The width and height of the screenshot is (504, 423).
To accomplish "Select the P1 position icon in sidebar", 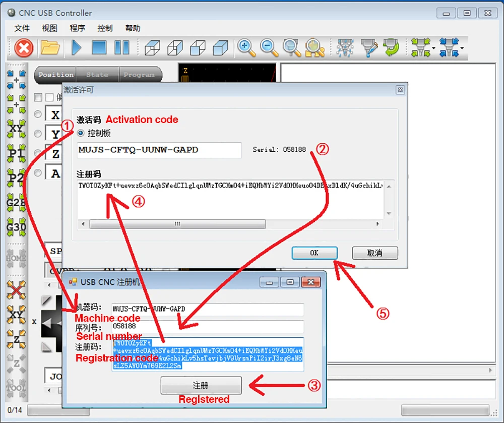I will (x=16, y=153).
